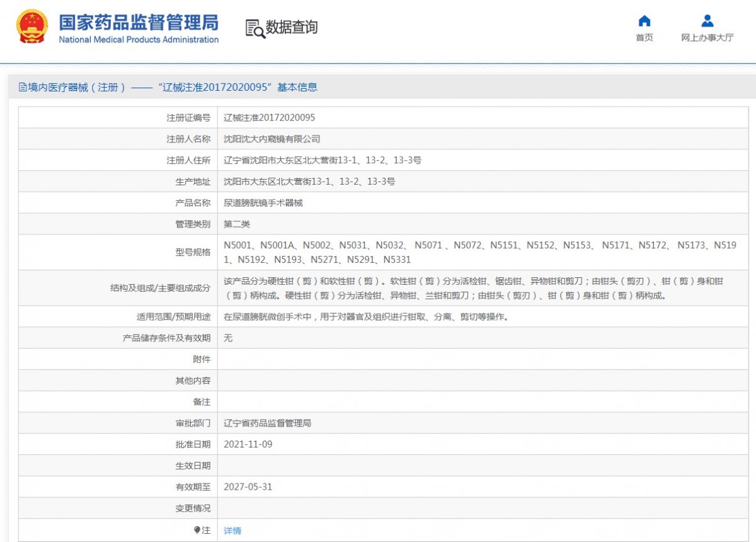Click the 附件 label cell
This screenshot has height=542, width=756.
[x=118, y=359]
